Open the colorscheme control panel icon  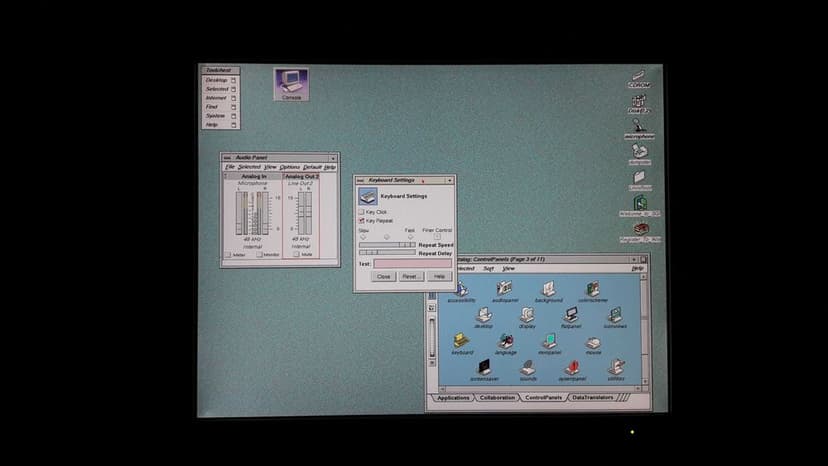click(592, 292)
